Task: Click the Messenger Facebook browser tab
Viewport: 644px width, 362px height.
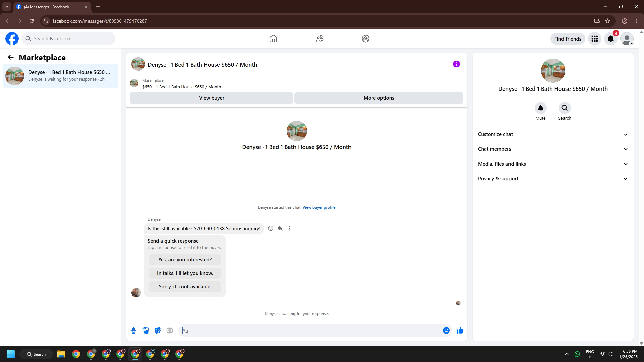Action: point(52,7)
